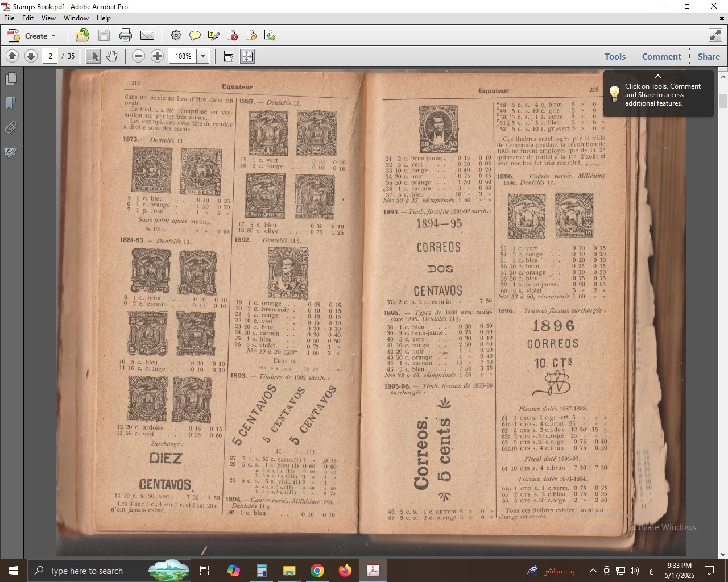728x582 pixels.
Task: Open a file with the folder icon
Action: (82, 35)
